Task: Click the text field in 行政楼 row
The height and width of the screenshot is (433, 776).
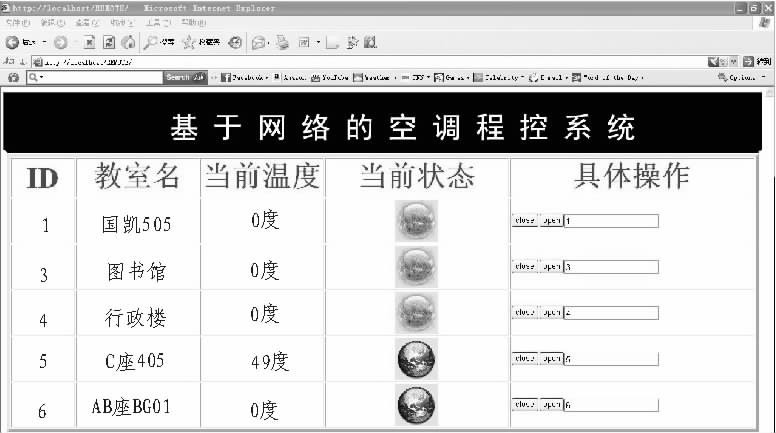Action: 610,313
